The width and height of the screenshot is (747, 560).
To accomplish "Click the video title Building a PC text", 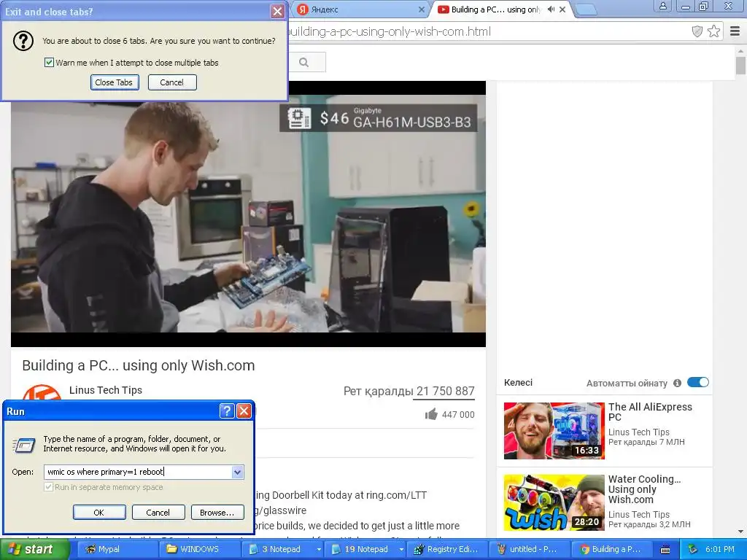I will coord(138,365).
